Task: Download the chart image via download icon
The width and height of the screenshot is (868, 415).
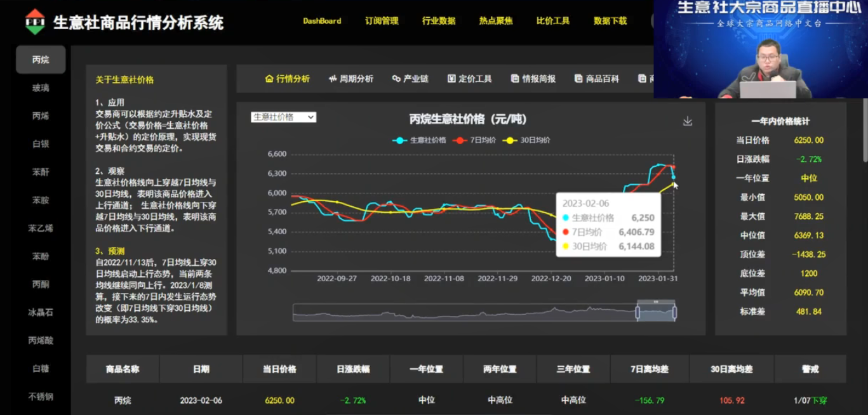Action: (687, 121)
